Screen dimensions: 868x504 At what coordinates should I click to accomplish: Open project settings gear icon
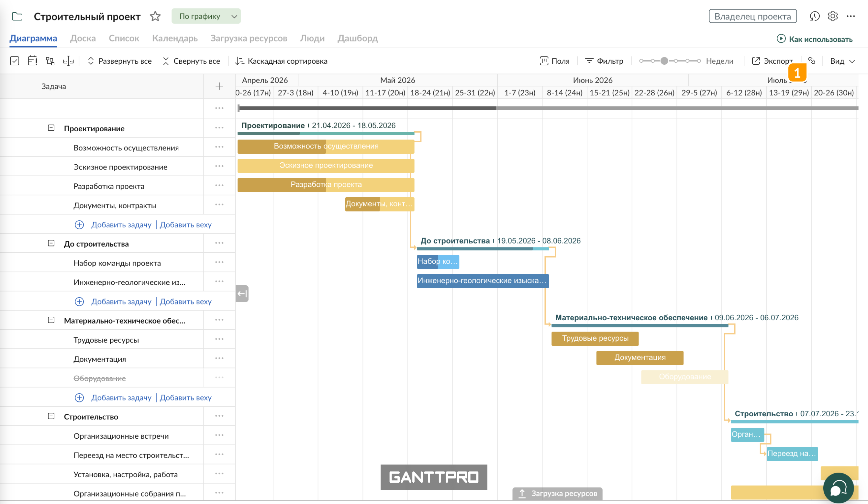pos(832,16)
